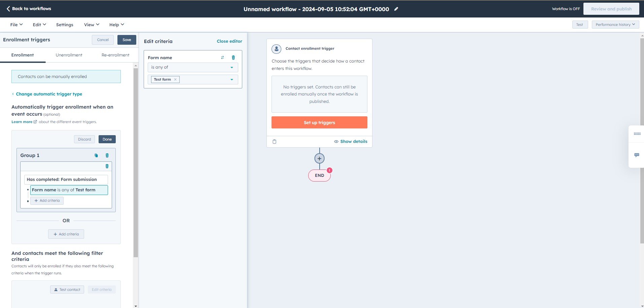Delete the Form name criteria using the trash icon
The image size is (644, 308).
(x=234, y=57)
